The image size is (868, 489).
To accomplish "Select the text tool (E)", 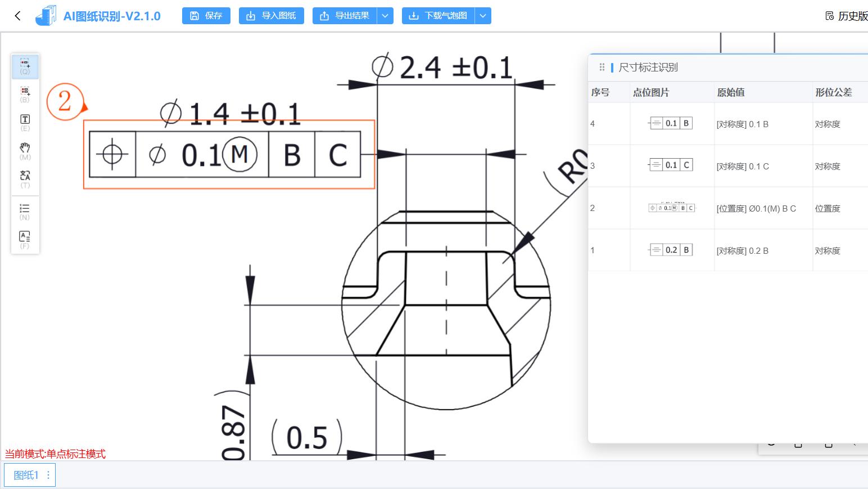I will pyautogui.click(x=25, y=123).
